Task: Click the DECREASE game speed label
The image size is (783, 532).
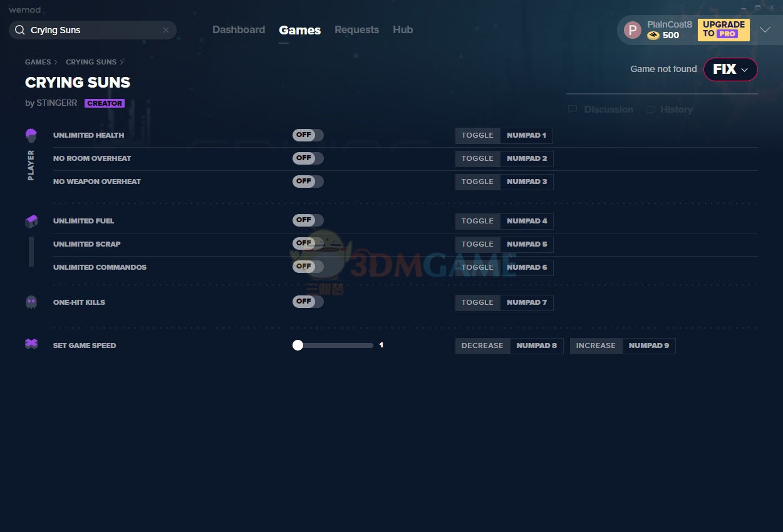Action: pos(482,345)
